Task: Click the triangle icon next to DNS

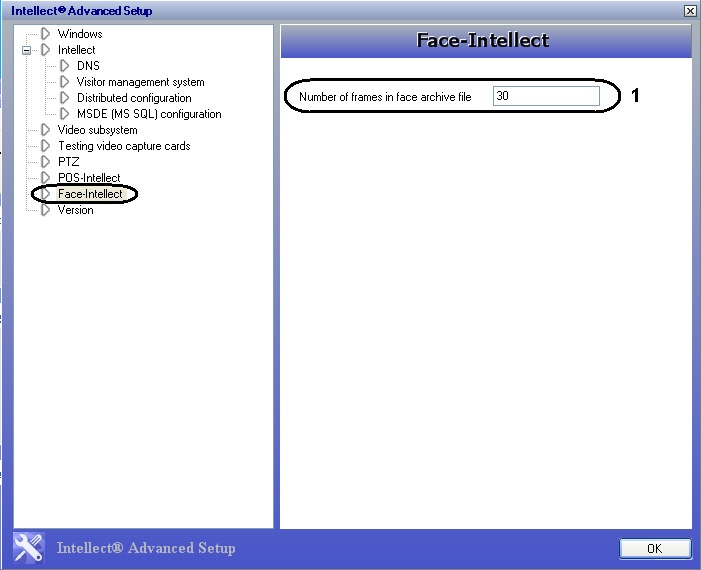Action: tap(65, 66)
